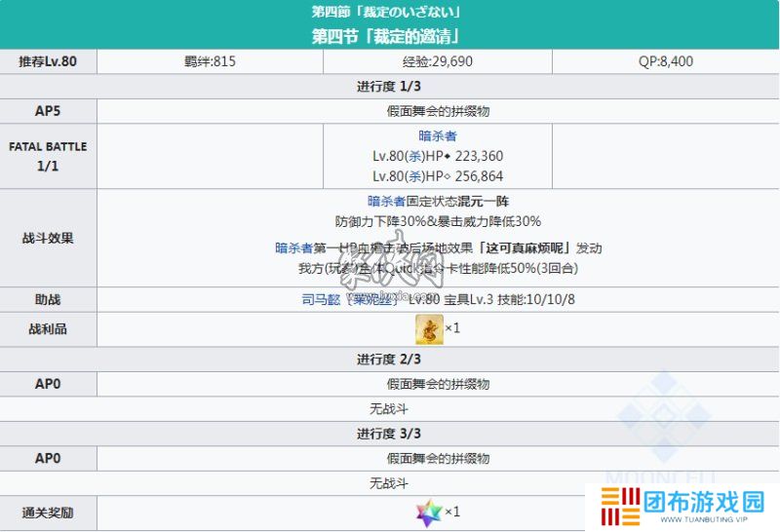Click the 进行度 3/3 header row
780x532 pixels.
click(389, 434)
